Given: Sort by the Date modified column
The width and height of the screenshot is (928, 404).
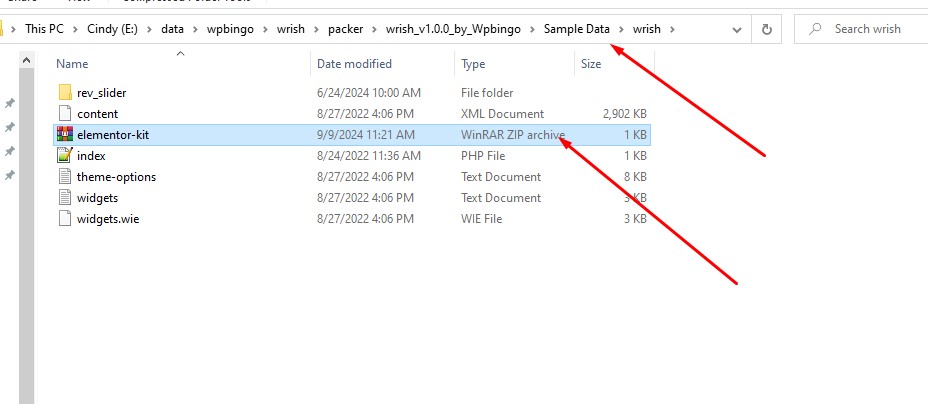Looking at the screenshot, I should [354, 64].
